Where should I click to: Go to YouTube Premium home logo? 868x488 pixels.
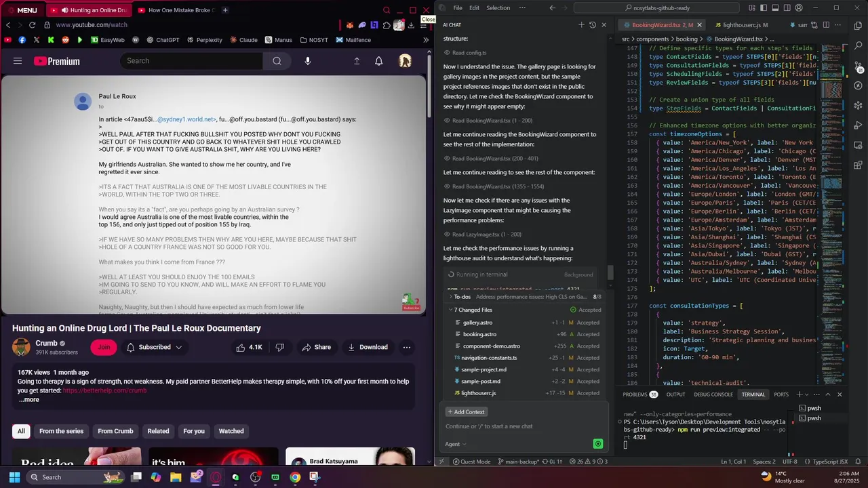[57, 61]
